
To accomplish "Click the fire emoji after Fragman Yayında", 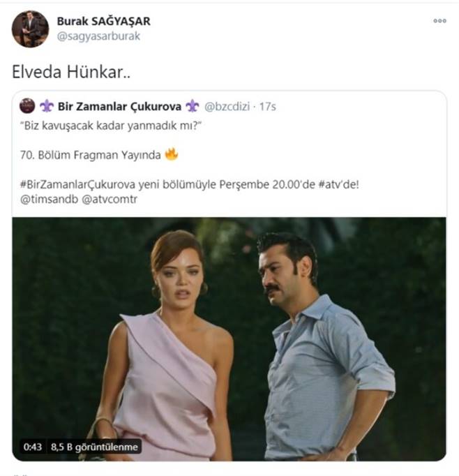I will (x=172, y=154).
